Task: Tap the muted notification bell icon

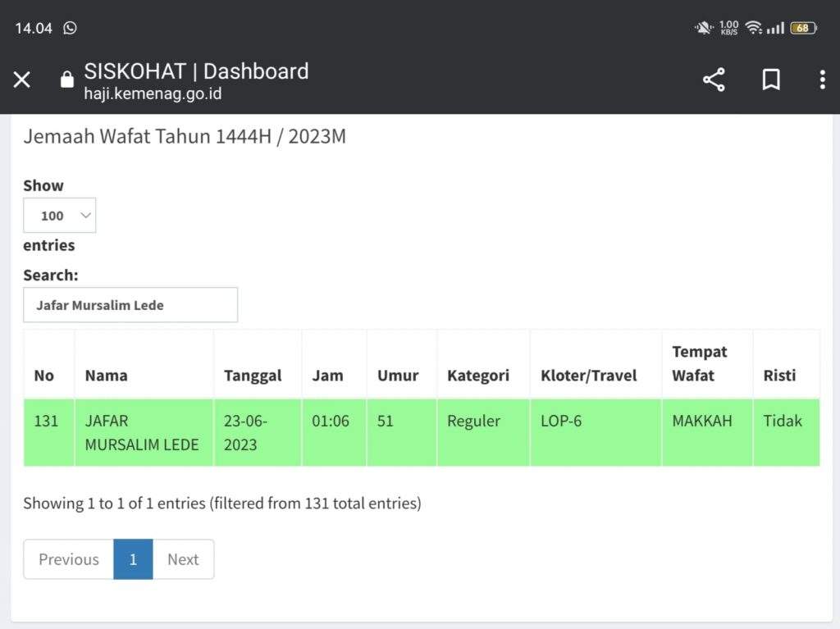Action: coord(703,28)
